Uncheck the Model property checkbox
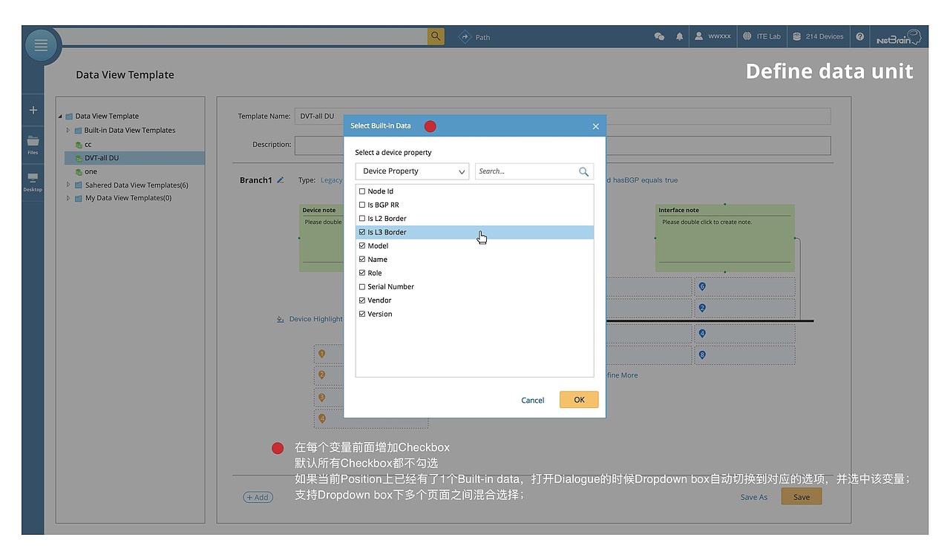Image resolution: width=950 pixels, height=560 pixels. (363, 246)
